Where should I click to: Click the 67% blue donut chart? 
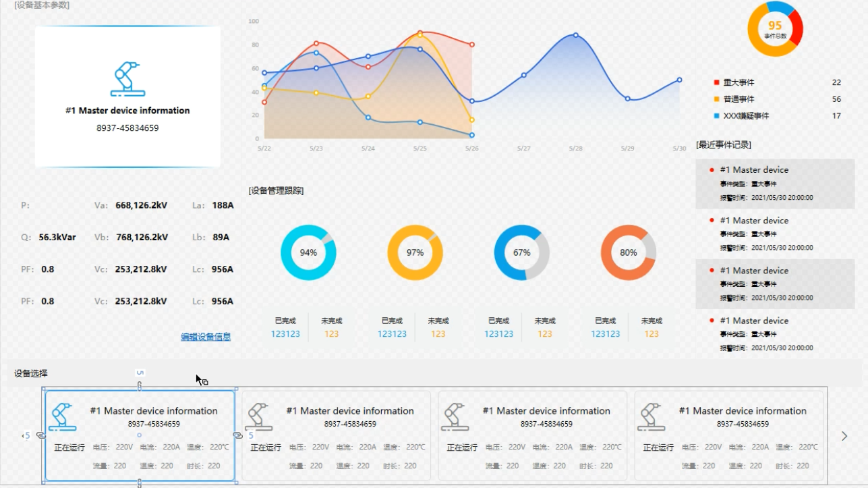click(522, 252)
